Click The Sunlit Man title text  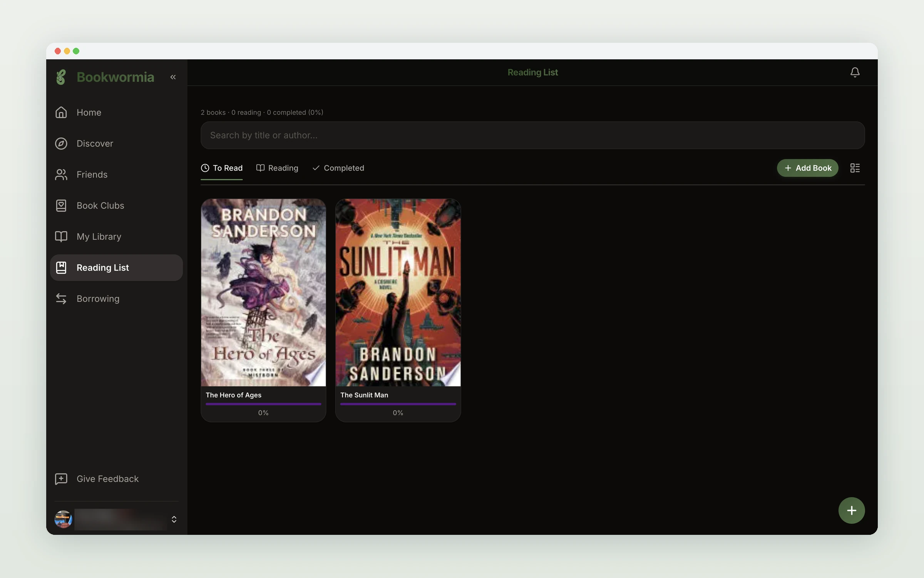click(364, 395)
